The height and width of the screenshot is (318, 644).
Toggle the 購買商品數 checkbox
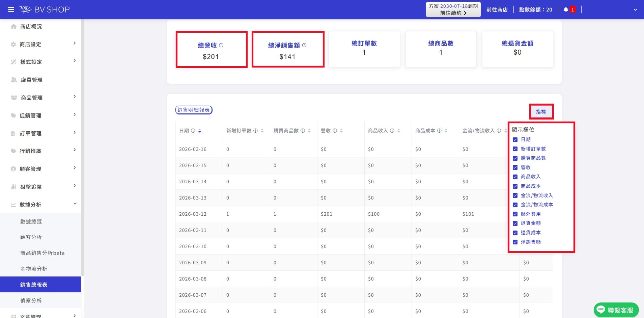(x=515, y=158)
